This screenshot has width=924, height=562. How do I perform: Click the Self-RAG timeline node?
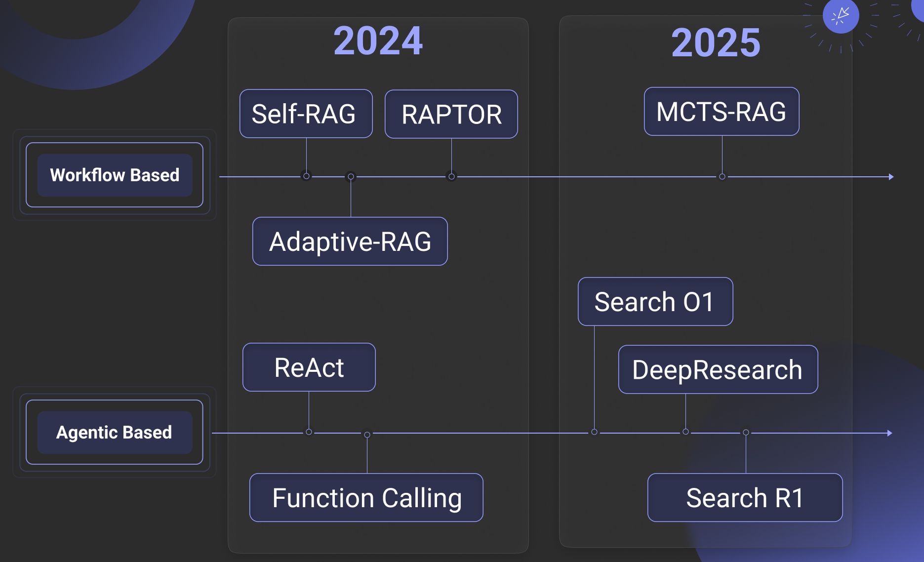306,176
